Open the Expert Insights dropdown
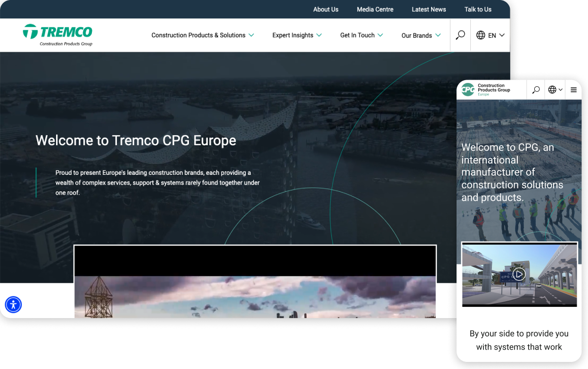588x369 pixels. pos(297,35)
